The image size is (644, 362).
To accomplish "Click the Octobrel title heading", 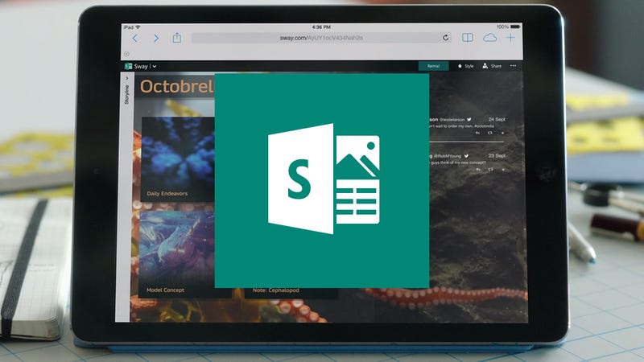I will [177, 87].
